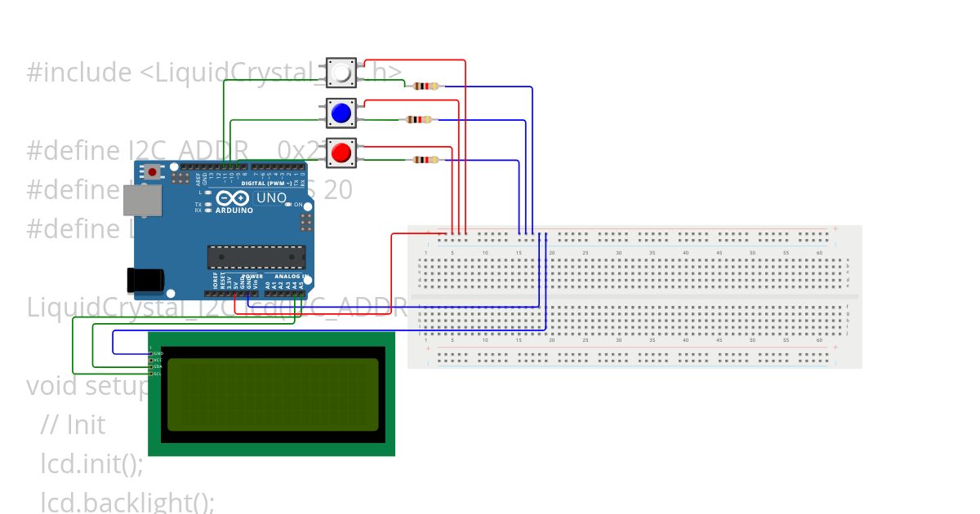Click the ICSP header on the Arduino
Screen dimensions: 980x514
306,222
